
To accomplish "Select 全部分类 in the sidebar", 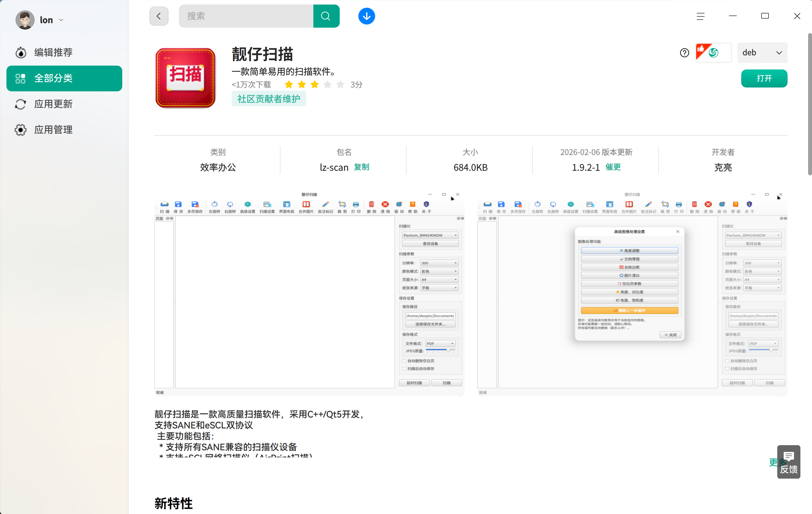I will (x=64, y=78).
